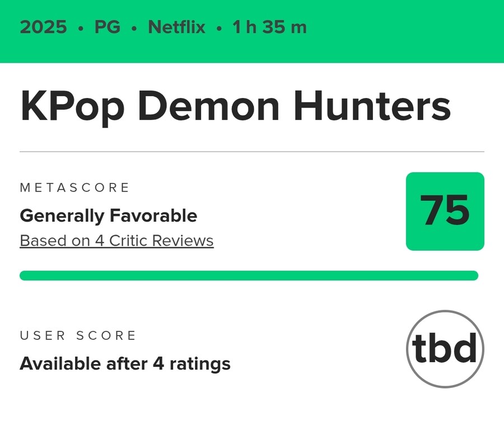
Task: Click the word KPop in the title
Action: (72, 108)
